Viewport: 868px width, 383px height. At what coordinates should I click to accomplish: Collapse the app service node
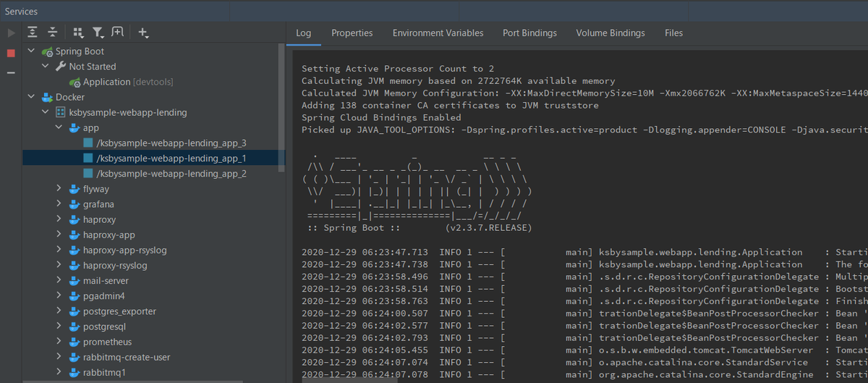pos(59,127)
